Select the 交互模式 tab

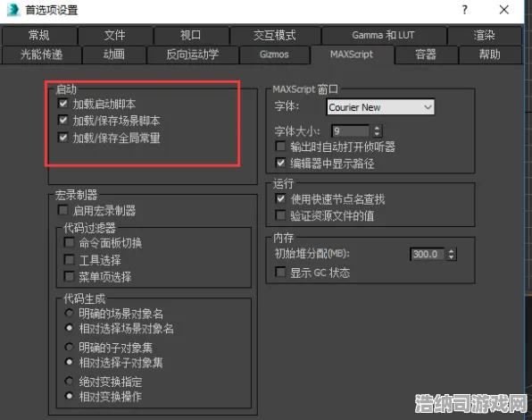[x=275, y=36]
